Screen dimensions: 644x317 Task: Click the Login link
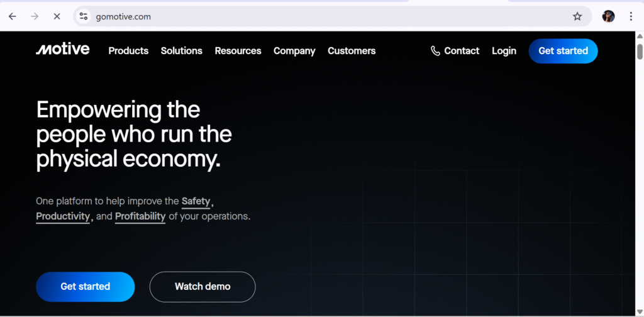pyautogui.click(x=504, y=51)
